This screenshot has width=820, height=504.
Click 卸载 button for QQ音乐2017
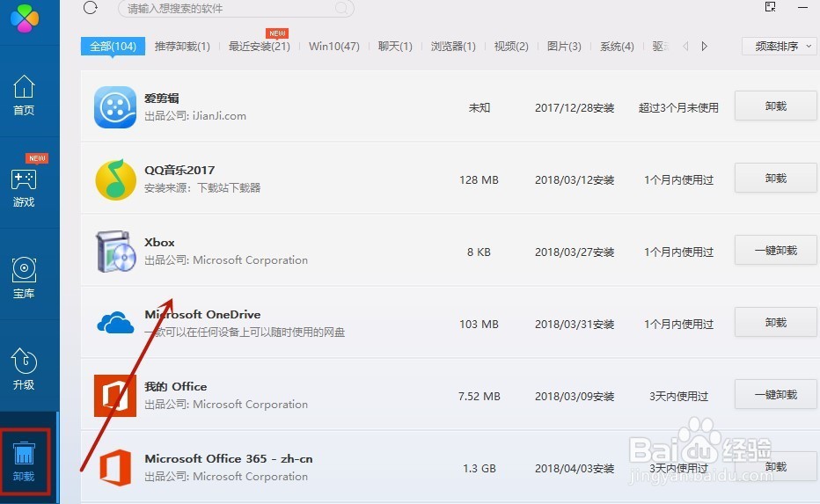coord(775,179)
